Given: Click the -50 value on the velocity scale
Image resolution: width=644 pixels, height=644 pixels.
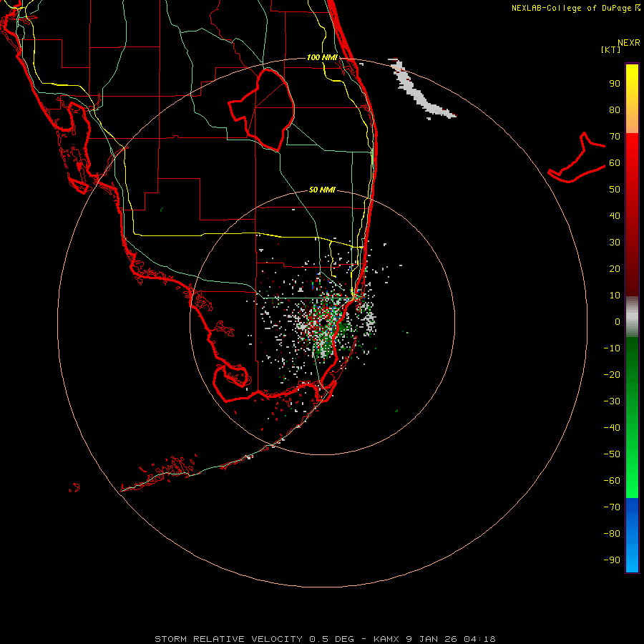Looking at the screenshot, I should [612, 454].
